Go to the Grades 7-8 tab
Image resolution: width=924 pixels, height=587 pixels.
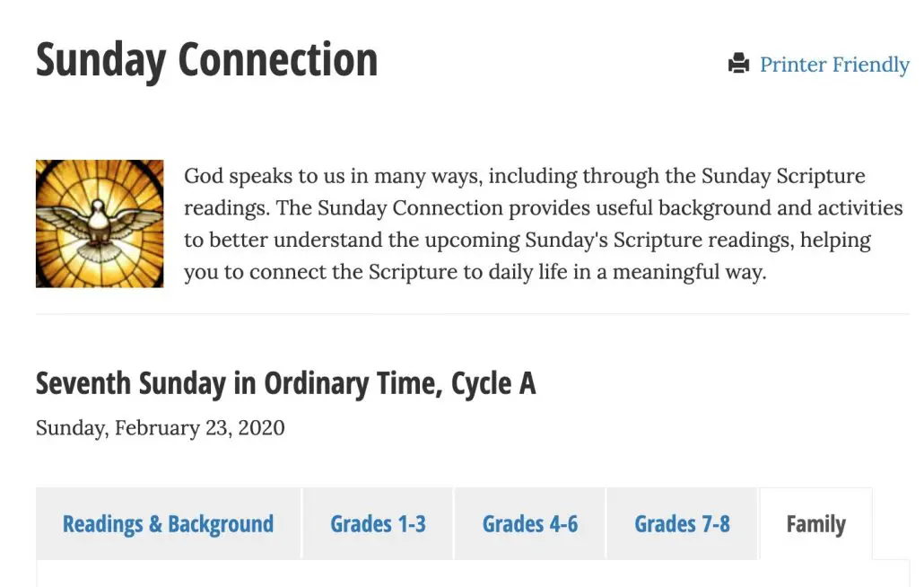[x=682, y=524]
